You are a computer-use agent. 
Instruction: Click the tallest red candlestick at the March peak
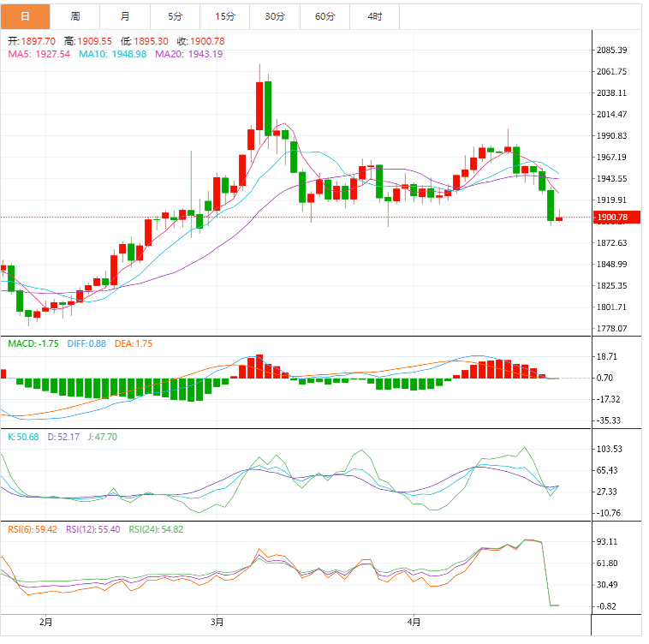pyautogui.click(x=259, y=106)
